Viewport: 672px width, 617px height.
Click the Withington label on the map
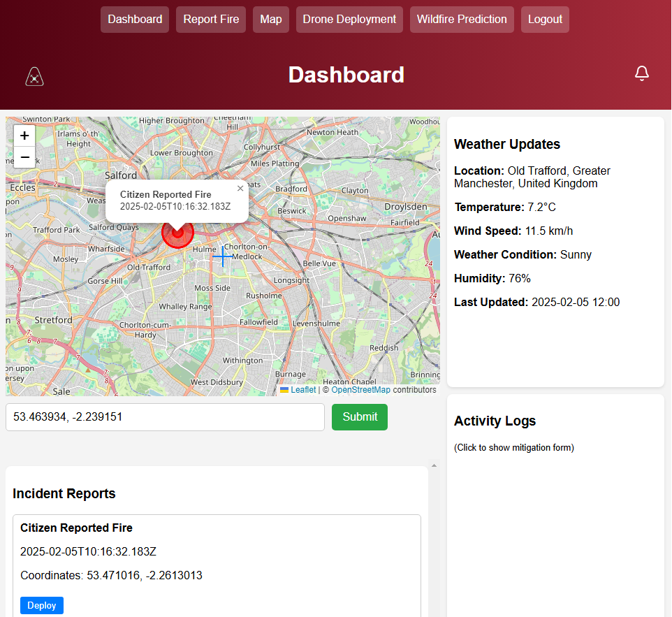[x=242, y=361]
